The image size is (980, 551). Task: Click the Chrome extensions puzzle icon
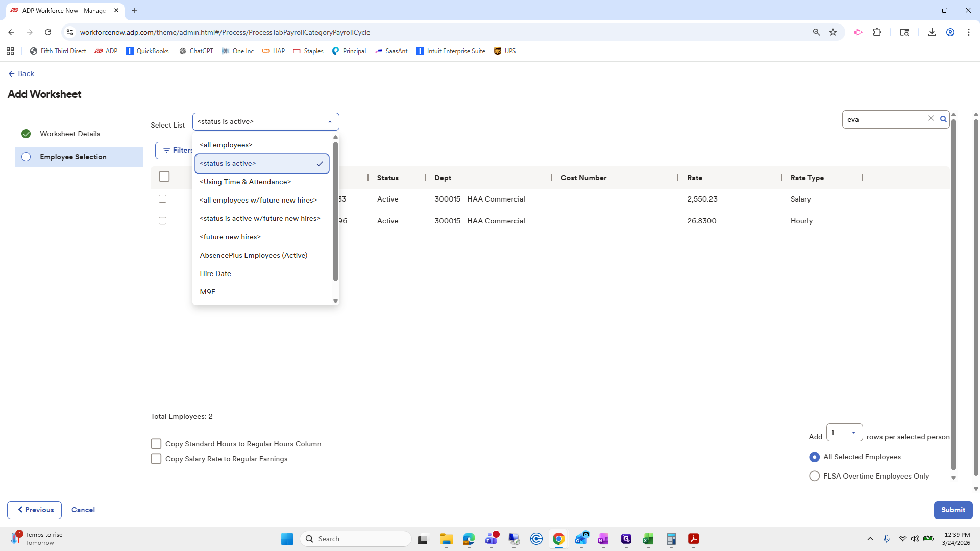point(877,32)
